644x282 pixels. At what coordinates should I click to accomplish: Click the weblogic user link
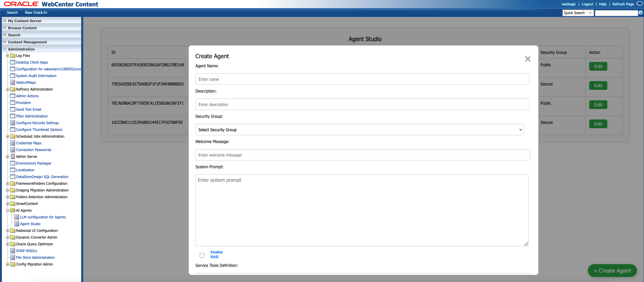tap(569, 4)
